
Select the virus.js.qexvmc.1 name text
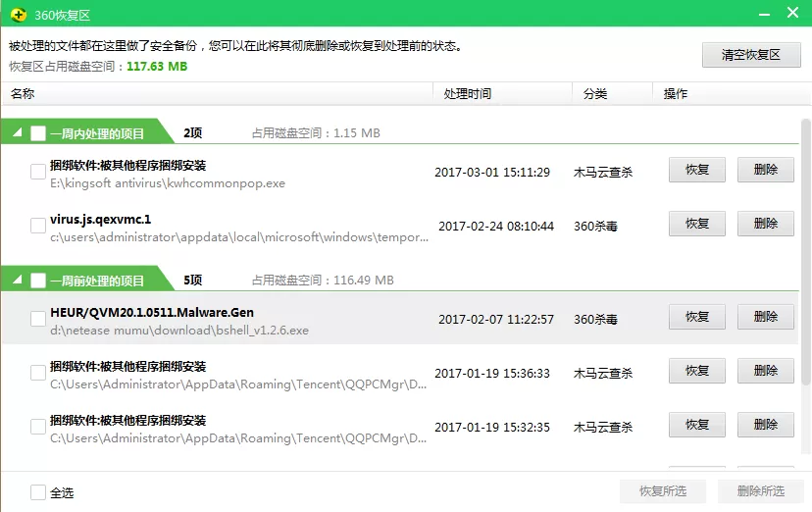[x=100, y=220]
